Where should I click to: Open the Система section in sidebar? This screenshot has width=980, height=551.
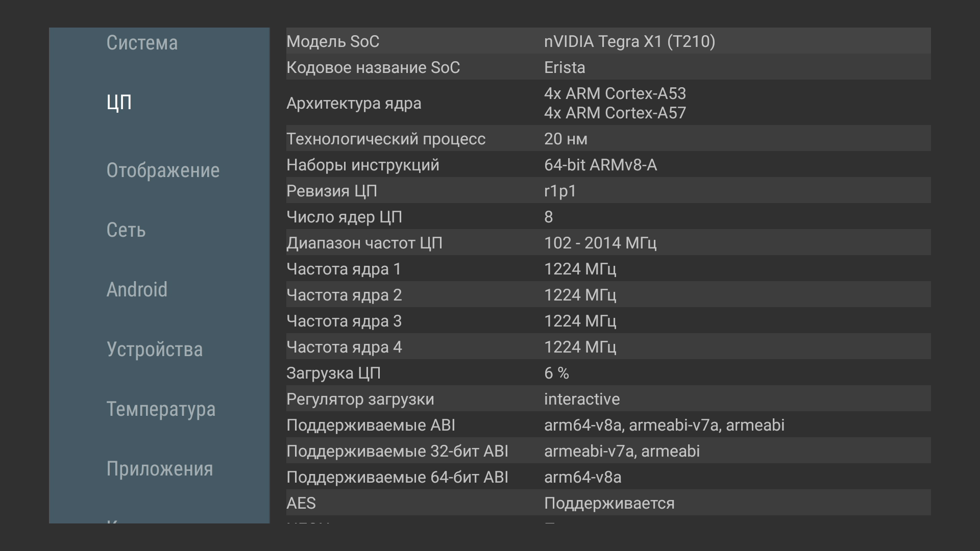coord(142,43)
